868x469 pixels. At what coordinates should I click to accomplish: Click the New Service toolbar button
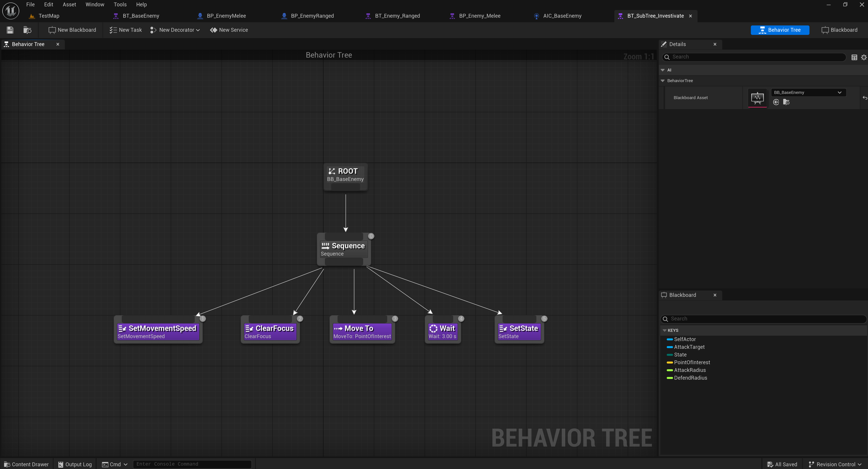pyautogui.click(x=229, y=30)
